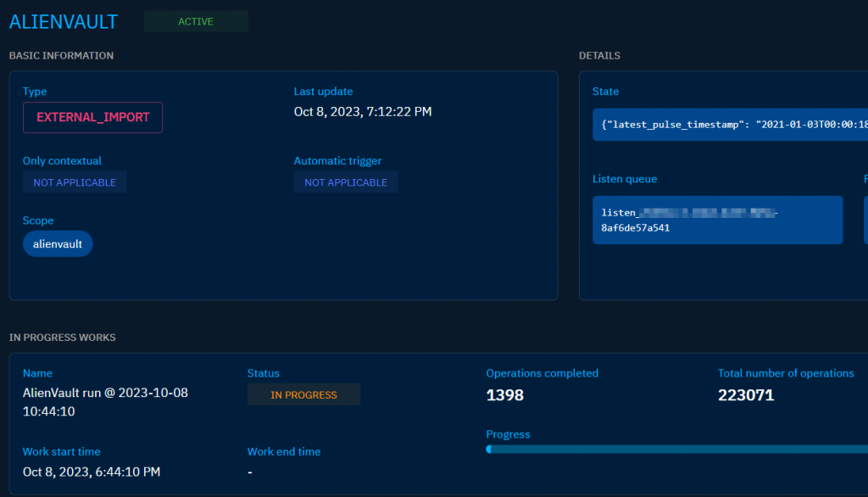Viewport: 868px width, 497px height.
Task: Select the EXTERNAL_IMPORT type chip
Action: 92,117
